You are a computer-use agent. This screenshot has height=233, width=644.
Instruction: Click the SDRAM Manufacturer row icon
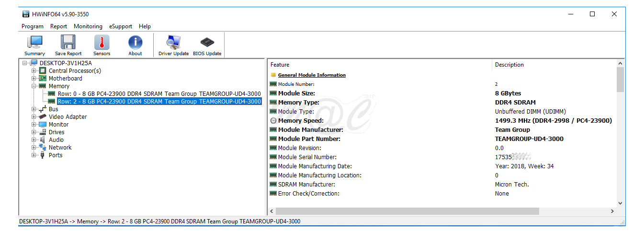(273, 185)
